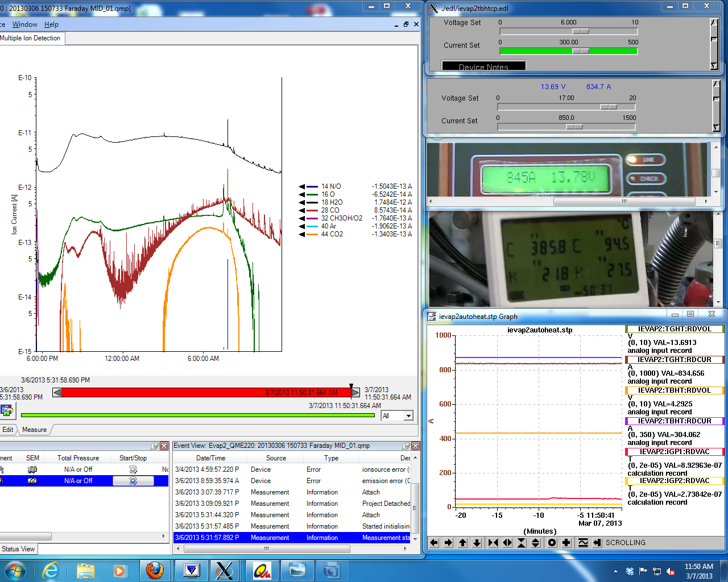The image size is (728, 582).
Task: Shift strip chart down with down arrow
Action: coord(477,543)
